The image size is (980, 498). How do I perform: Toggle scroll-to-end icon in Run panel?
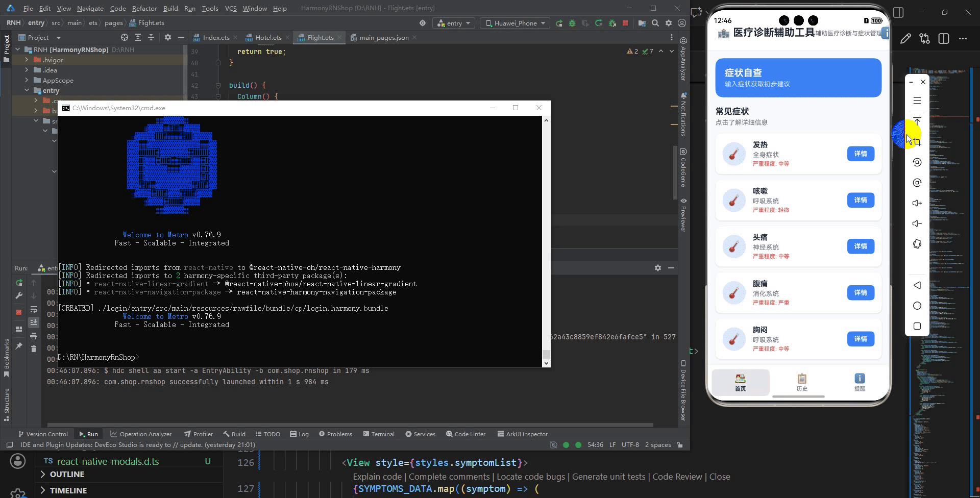(x=34, y=322)
